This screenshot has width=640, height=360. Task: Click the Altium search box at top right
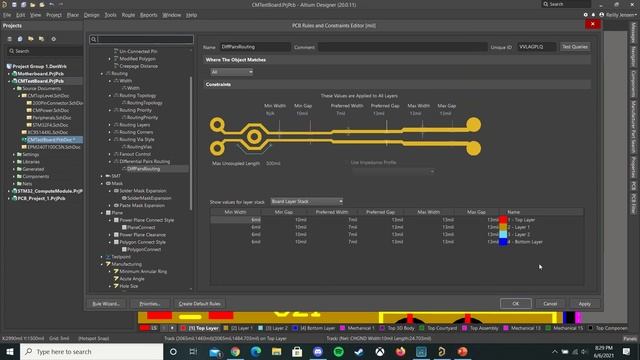(x=566, y=4)
